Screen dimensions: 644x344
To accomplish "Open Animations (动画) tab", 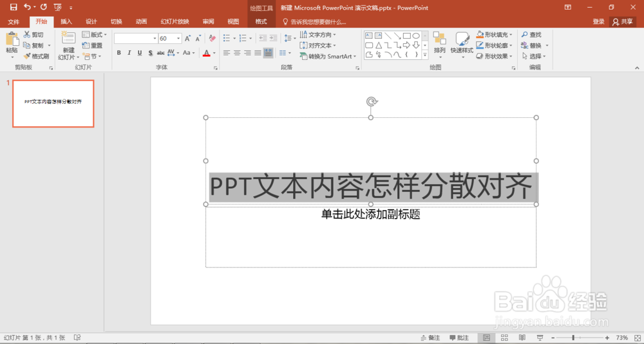I will (x=141, y=22).
